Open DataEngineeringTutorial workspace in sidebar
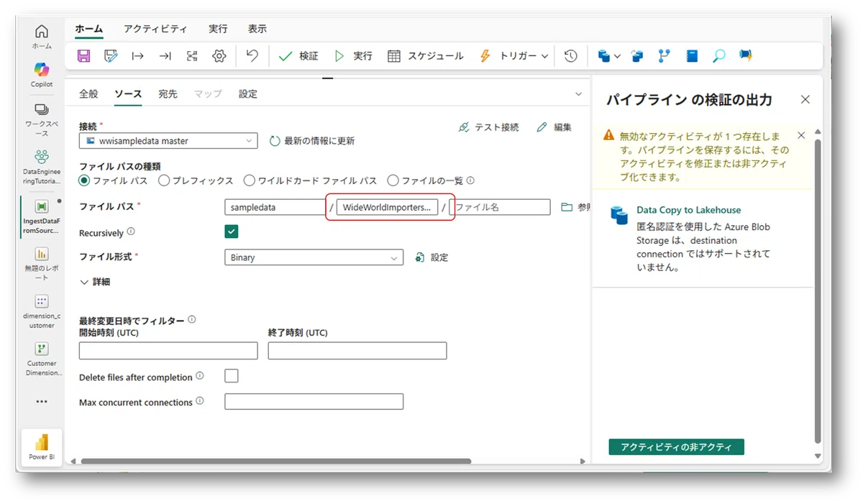 point(42,167)
